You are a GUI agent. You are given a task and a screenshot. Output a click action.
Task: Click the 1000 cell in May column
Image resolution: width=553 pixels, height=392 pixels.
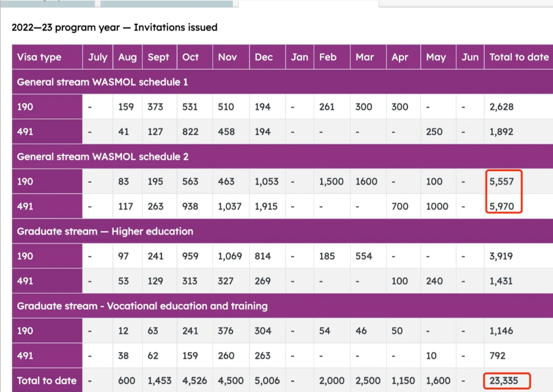pyautogui.click(x=438, y=207)
